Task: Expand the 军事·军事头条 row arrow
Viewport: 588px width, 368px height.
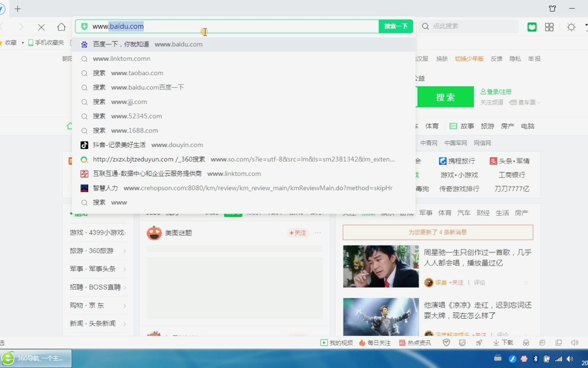Action: pos(125,270)
